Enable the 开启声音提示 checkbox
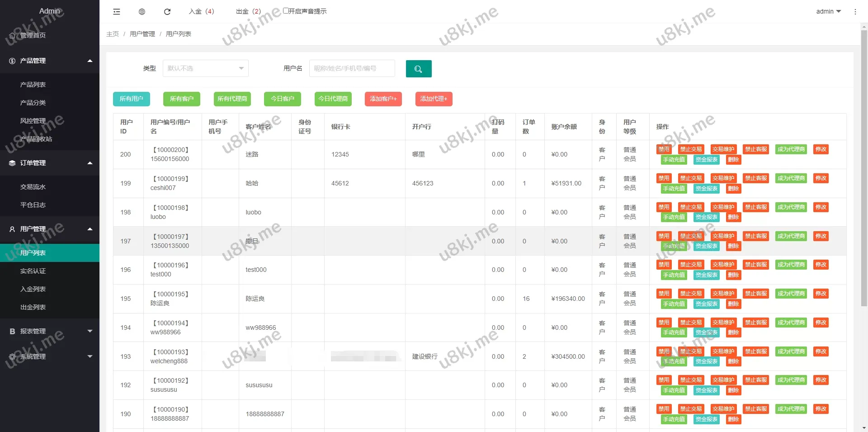This screenshot has width=868, height=432. [x=286, y=11]
